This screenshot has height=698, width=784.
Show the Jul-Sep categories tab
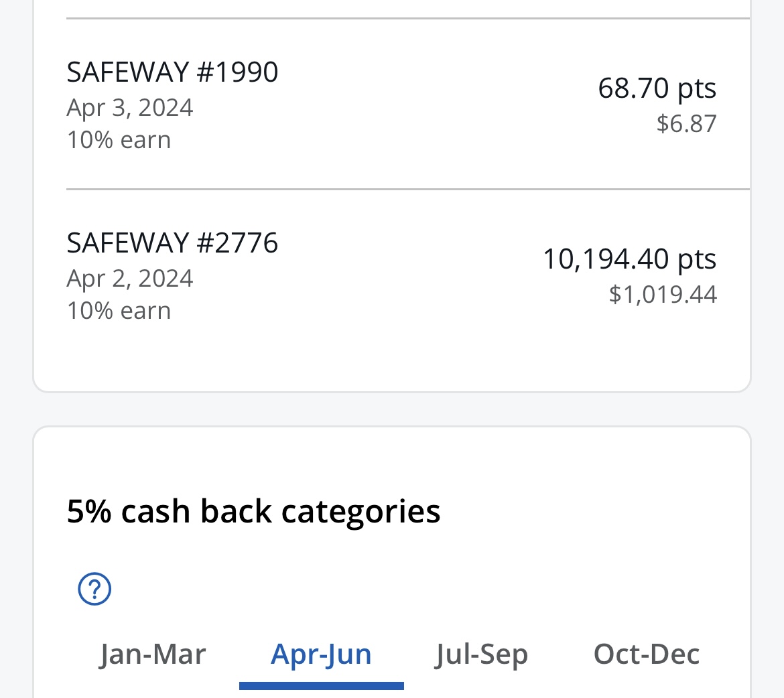481,654
